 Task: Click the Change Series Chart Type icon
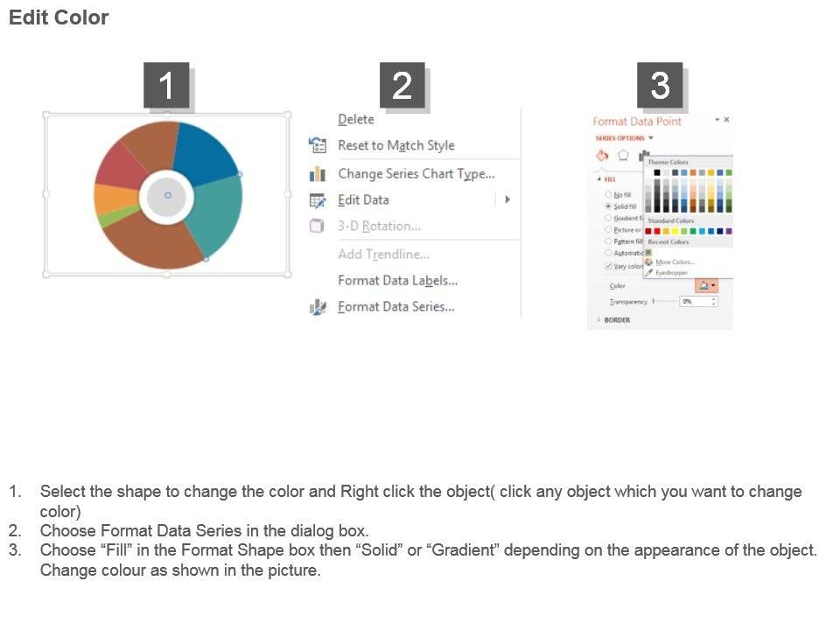click(318, 174)
